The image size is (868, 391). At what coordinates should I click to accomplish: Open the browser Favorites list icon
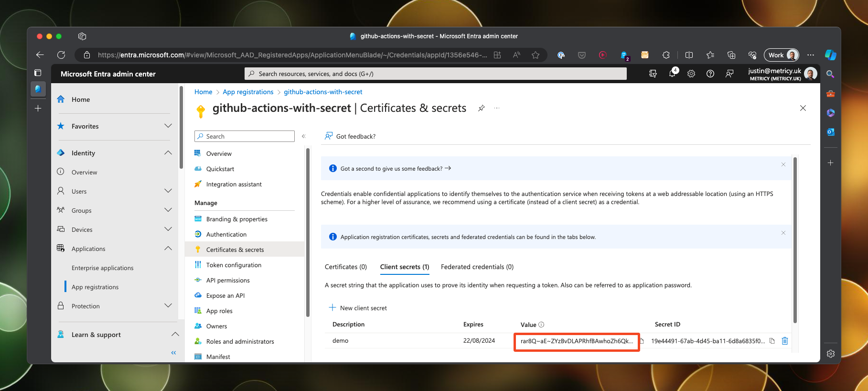710,55
